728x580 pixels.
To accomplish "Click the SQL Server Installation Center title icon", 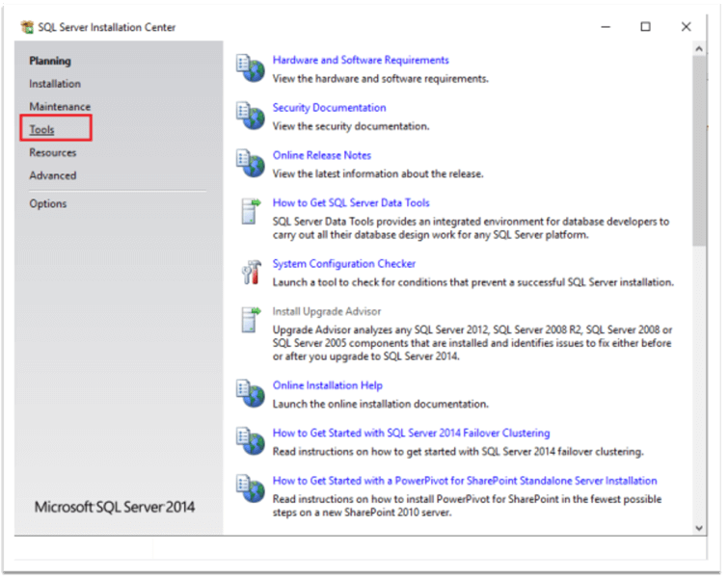I will [x=27, y=27].
